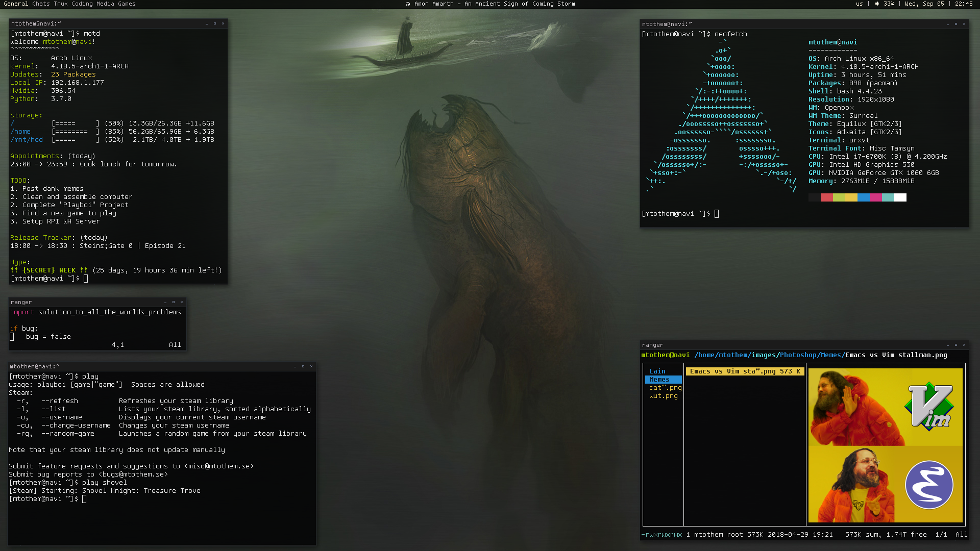The image size is (980, 551).
Task: Click the magenta neofetch color block
Action: pyautogui.click(x=876, y=197)
